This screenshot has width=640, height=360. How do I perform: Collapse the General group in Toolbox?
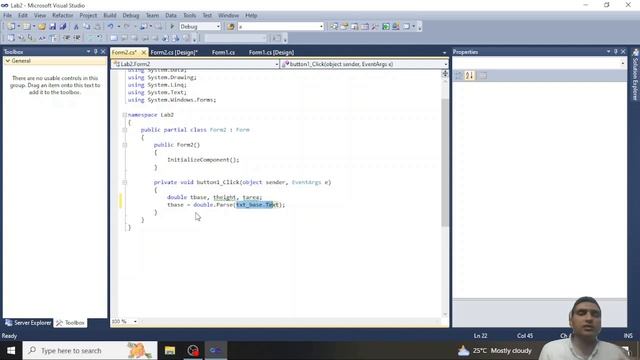(x=8, y=61)
